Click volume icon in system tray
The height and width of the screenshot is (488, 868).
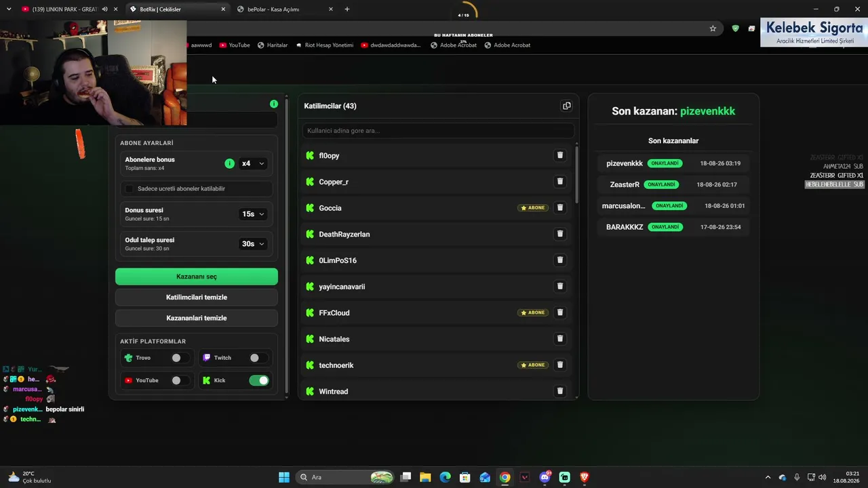(x=822, y=477)
